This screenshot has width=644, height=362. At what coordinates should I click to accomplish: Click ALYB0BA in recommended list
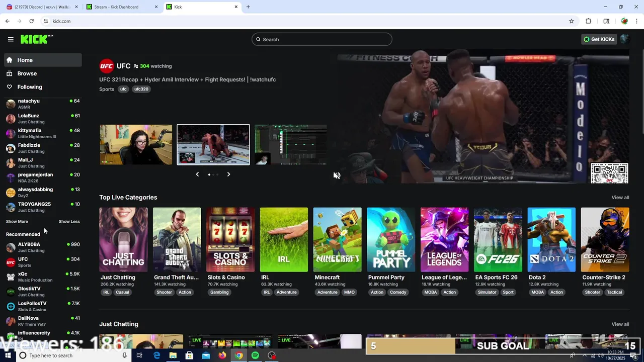(43, 247)
